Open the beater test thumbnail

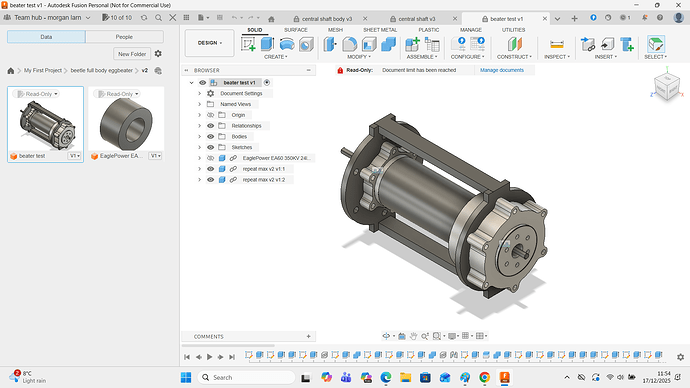[45, 124]
